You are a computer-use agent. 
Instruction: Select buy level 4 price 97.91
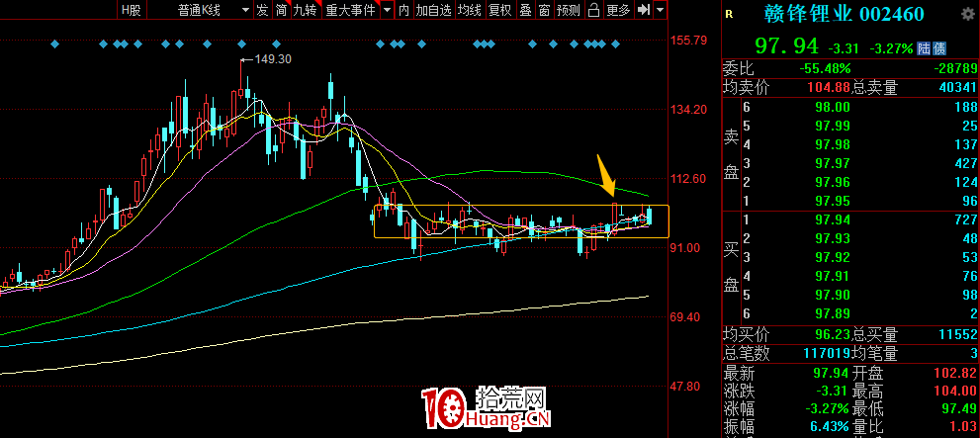pyautogui.click(x=833, y=276)
